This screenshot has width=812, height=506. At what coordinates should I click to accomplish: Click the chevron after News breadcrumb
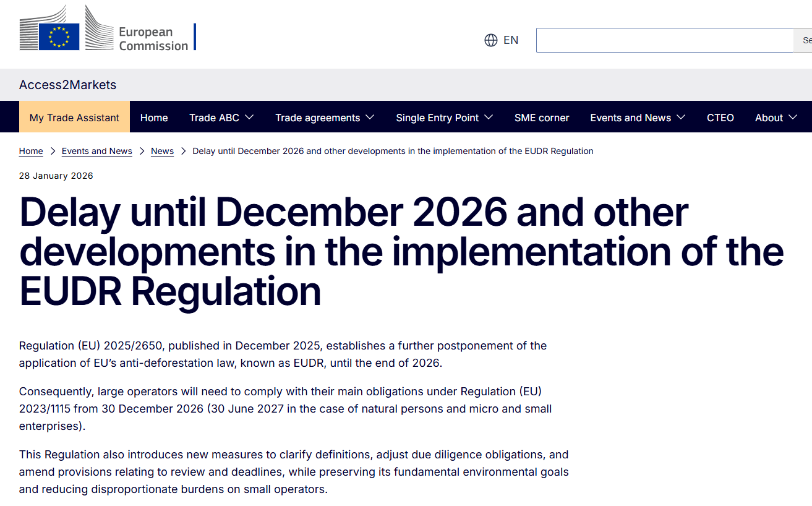(x=183, y=151)
